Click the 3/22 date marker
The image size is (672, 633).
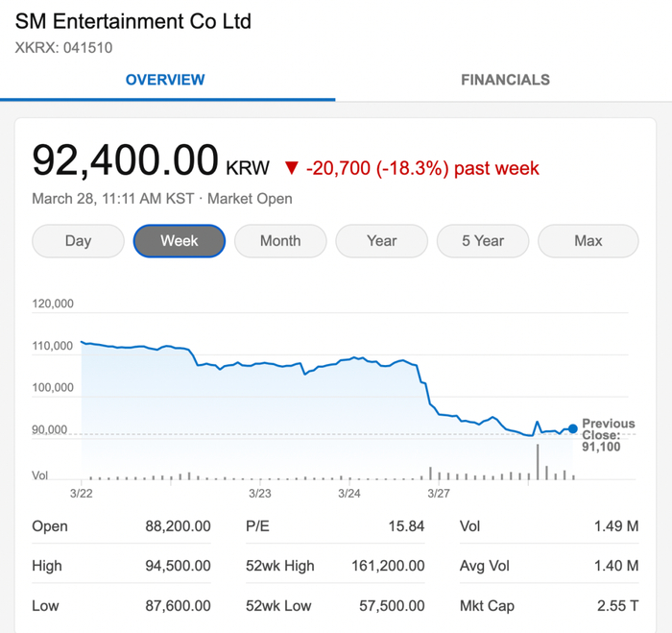click(82, 494)
